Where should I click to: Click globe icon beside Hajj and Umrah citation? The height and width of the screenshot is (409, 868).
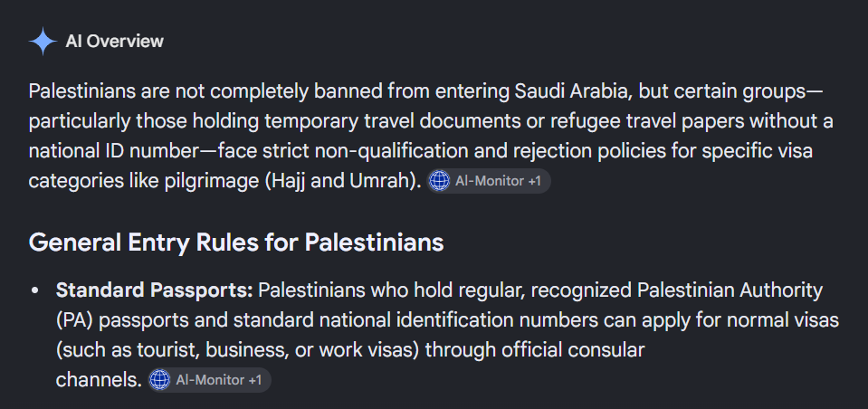[440, 181]
